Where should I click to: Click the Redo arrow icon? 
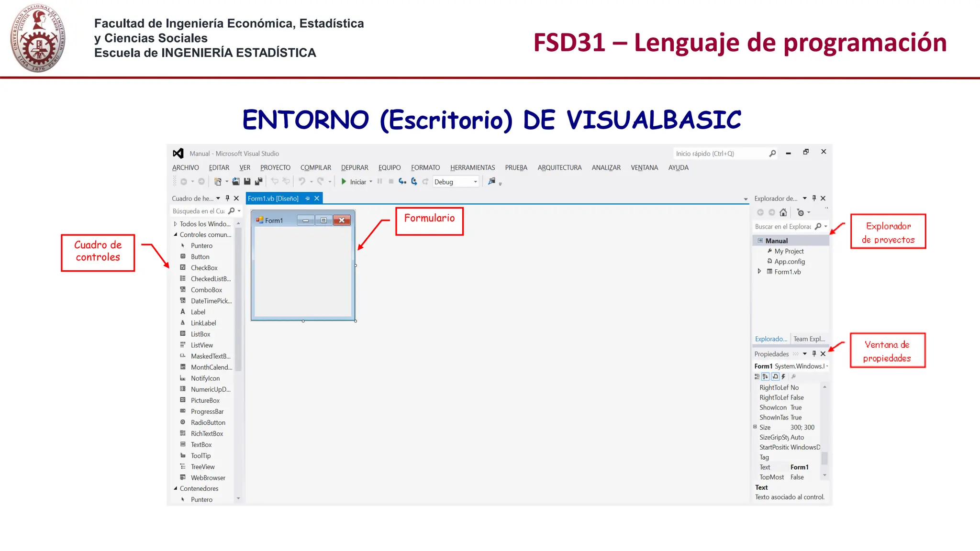[321, 182]
